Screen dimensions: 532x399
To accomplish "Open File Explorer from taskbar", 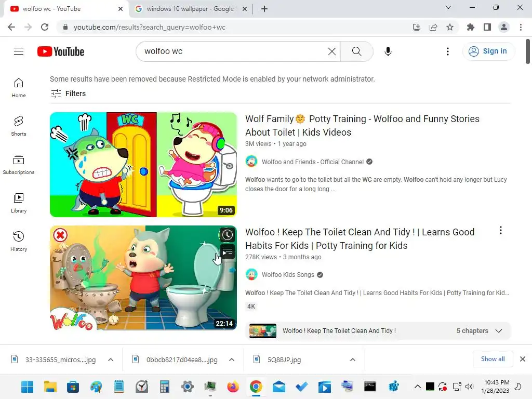I will coord(50,387).
